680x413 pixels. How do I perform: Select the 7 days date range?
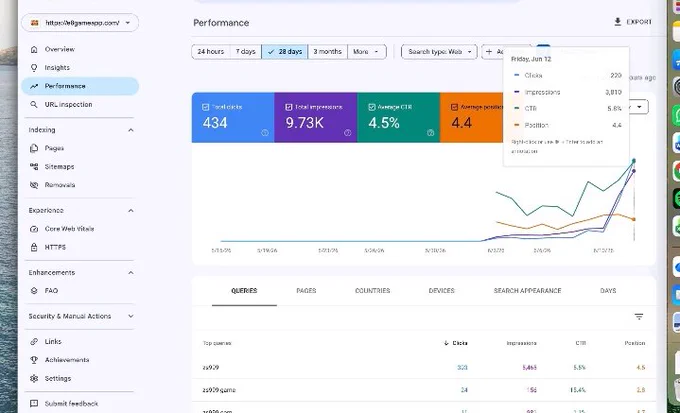246,52
